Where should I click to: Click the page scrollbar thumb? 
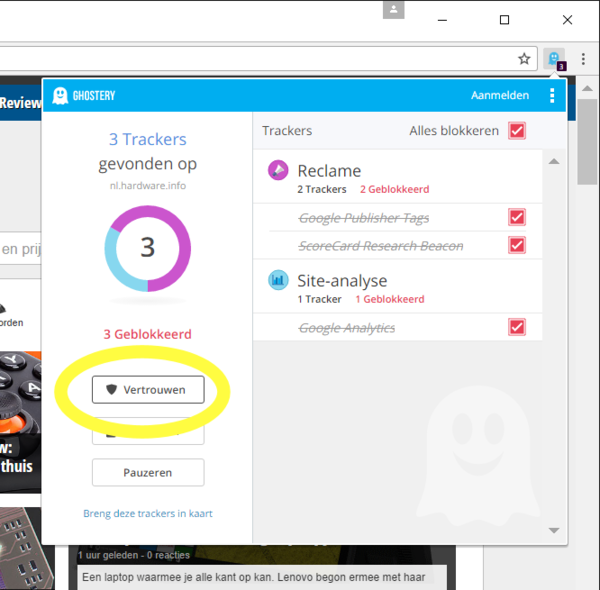(588, 142)
